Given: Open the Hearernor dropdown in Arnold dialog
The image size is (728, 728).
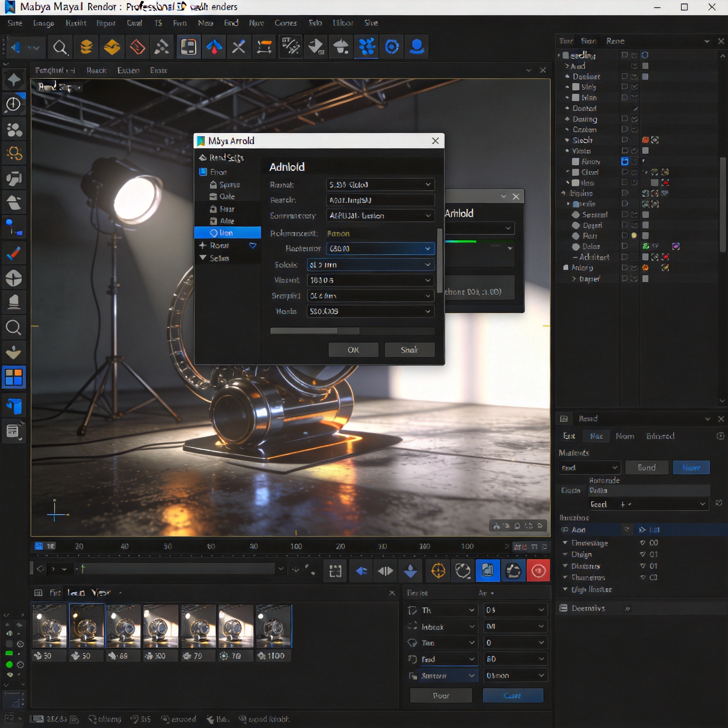Looking at the screenshot, I should click(x=380, y=249).
